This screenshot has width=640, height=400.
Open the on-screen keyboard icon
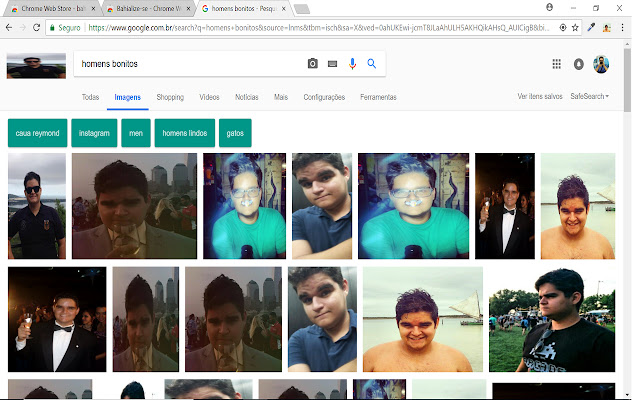coord(332,64)
